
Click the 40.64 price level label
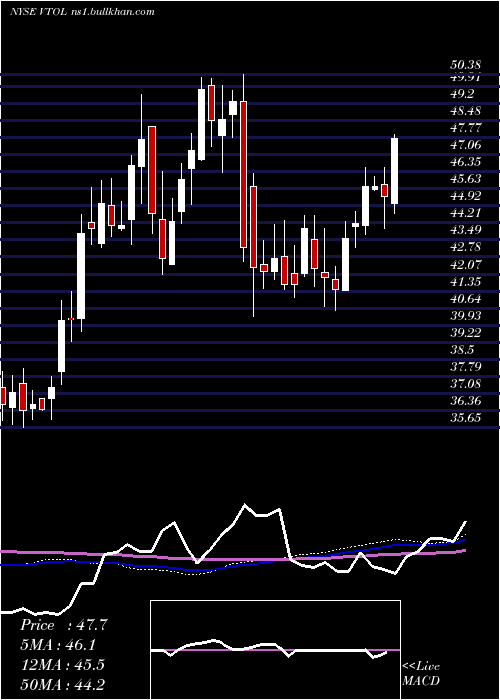click(466, 299)
